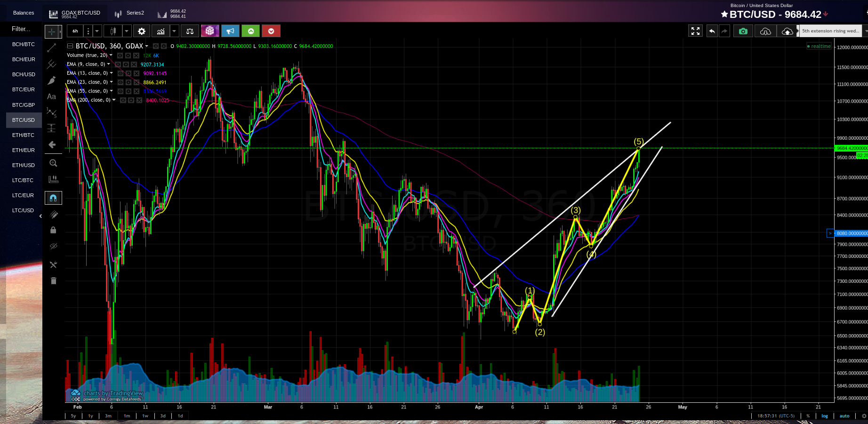
Task: Open the indicators chart icon
Action: tap(161, 31)
